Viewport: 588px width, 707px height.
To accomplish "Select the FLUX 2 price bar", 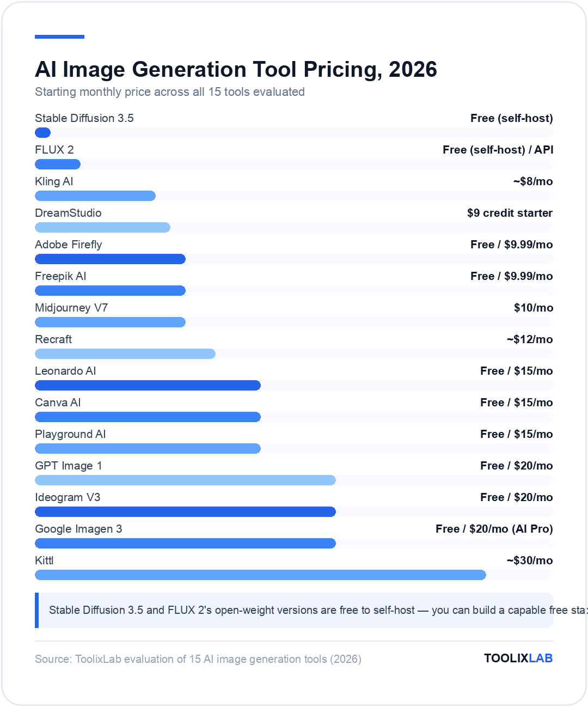I will (58, 164).
